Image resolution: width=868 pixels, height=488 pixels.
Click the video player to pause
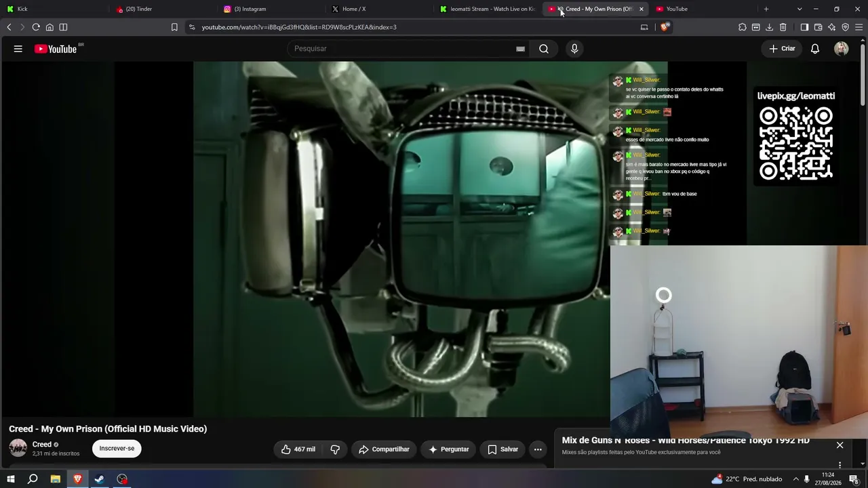pyautogui.click(x=305, y=239)
